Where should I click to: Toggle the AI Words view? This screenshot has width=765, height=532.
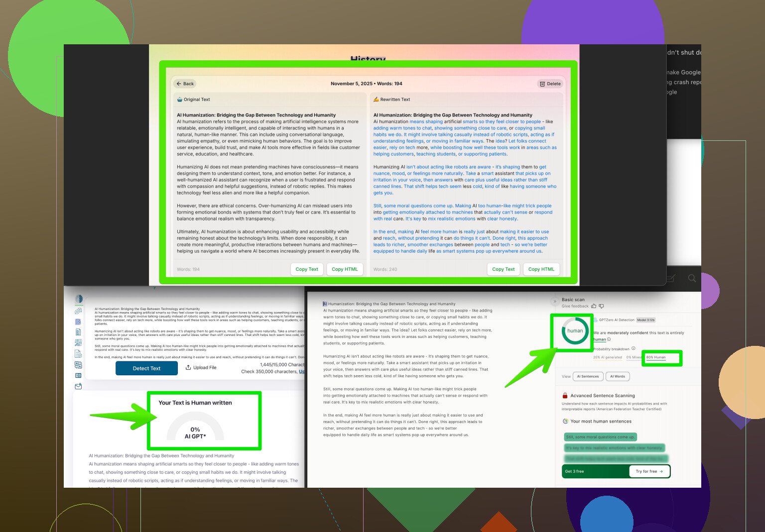pos(618,376)
